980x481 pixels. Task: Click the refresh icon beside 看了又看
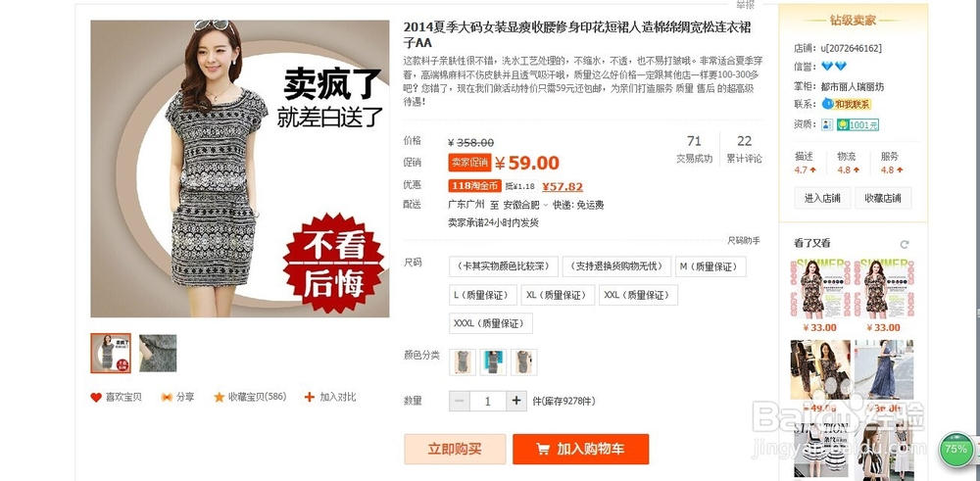[904, 244]
